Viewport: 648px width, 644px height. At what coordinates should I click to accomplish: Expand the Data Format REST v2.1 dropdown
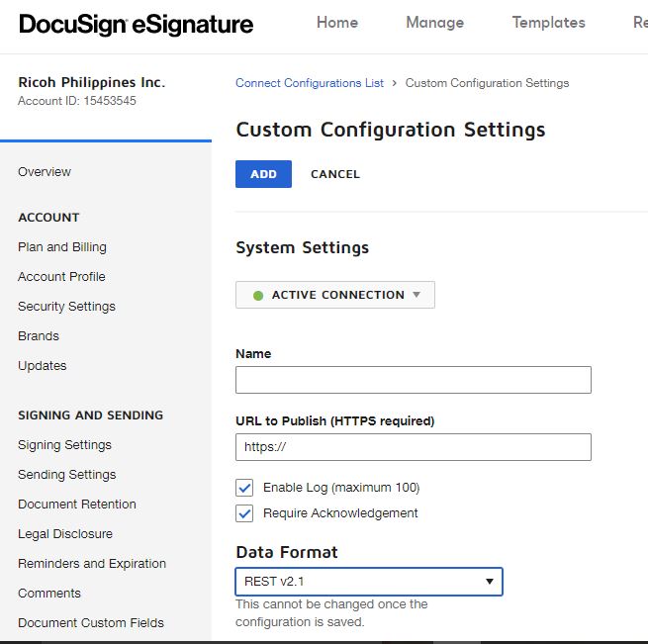(x=368, y=582)
